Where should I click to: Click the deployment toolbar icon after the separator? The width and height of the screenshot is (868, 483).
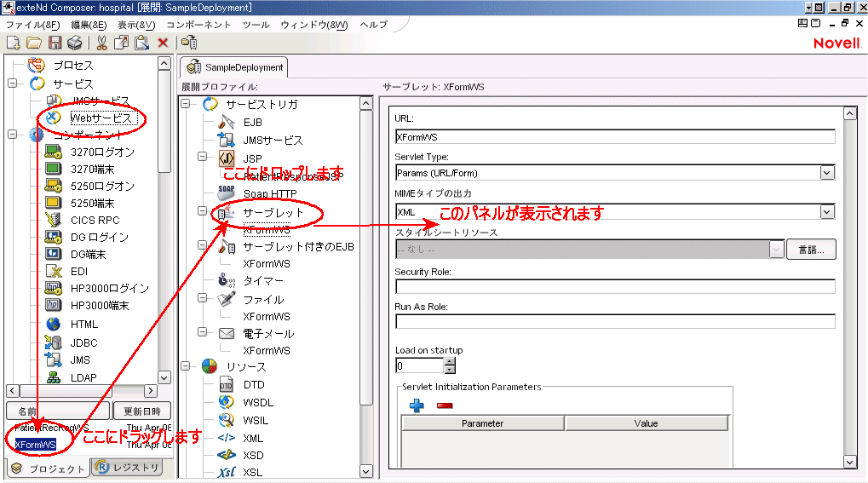point(189,43)
